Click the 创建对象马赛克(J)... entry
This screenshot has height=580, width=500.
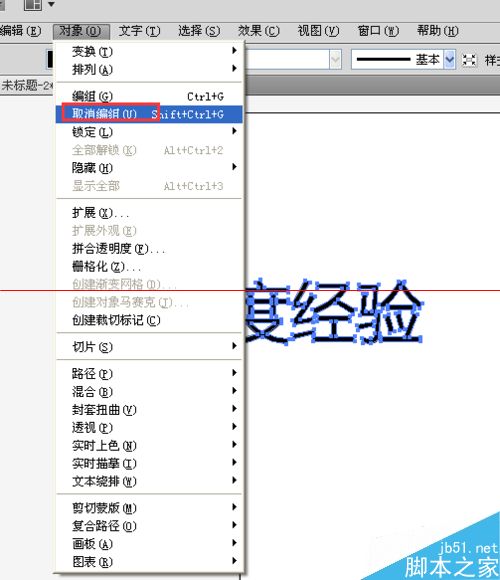149,302
